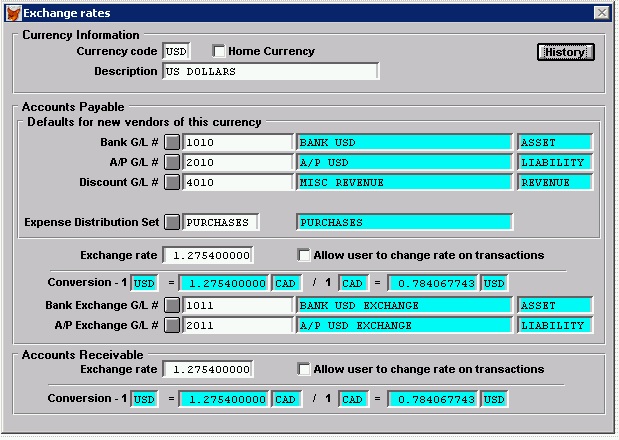Open lookup button beside Bank G/L # 1010
This screenshot has height=440, width=619.
click(172, 142)
